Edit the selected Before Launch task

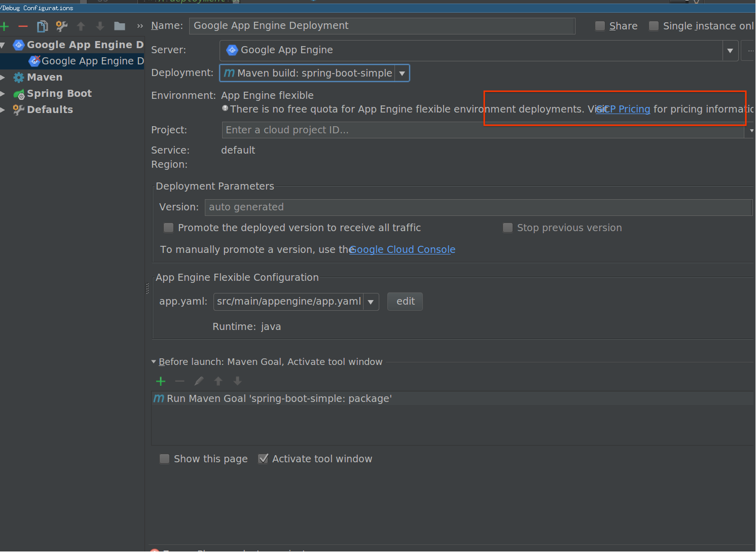pos(198,381)
